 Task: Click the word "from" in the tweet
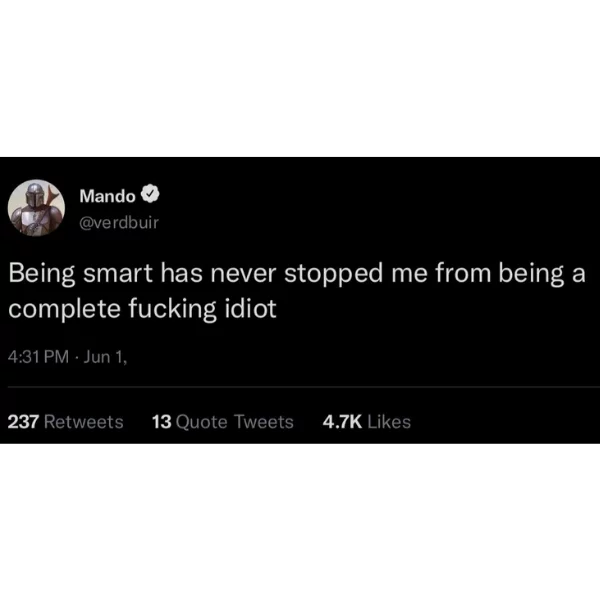pos(463,273)
